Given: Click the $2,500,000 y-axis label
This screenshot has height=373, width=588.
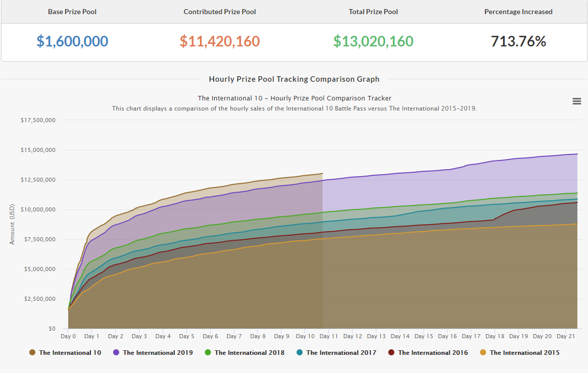Looking at the screenshot, I should [x=40, y=299].
